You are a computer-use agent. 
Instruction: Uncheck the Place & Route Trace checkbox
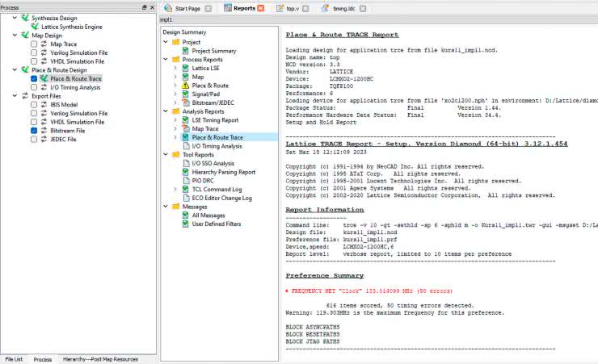click(34, 79)
